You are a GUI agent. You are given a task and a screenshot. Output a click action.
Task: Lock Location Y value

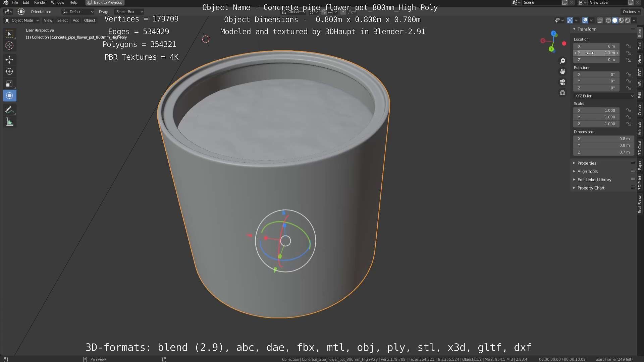coord(629,53)
